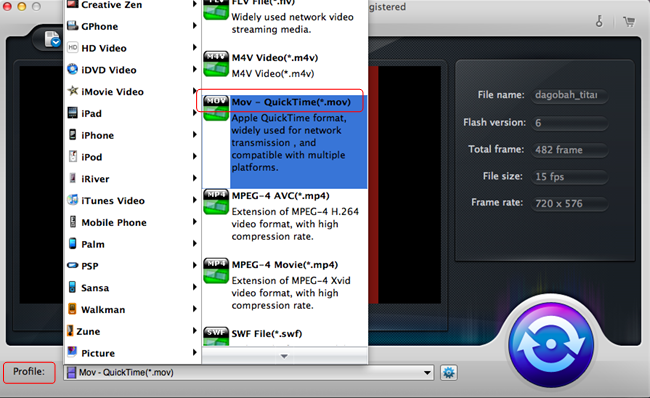Expand the iRiver submenu arrow
The width and height of the screenshot is (650, 398).
[x=195, y=178]
